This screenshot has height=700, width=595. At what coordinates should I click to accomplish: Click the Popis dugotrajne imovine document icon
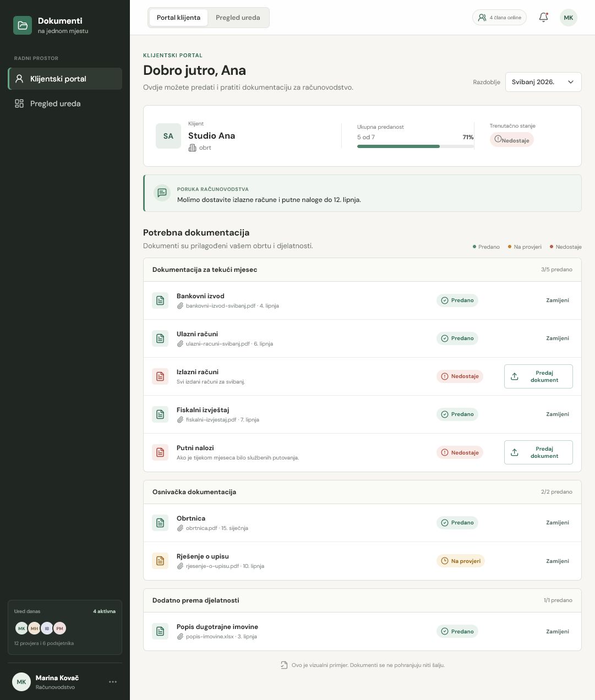[160, 631]
